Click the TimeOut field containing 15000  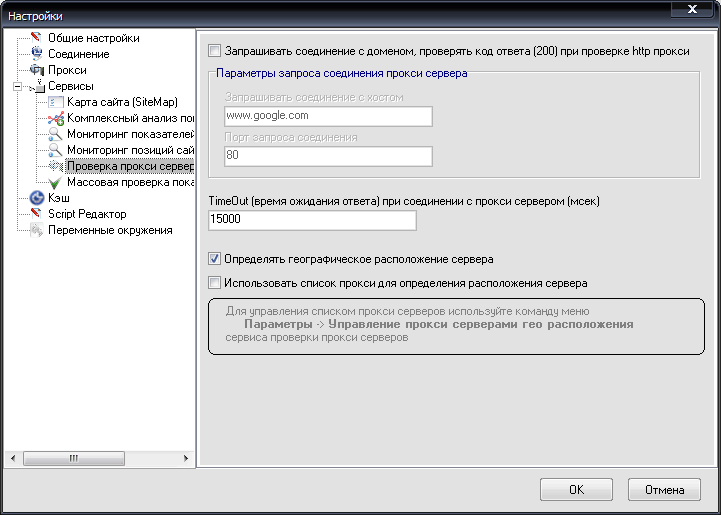(312, 220)
